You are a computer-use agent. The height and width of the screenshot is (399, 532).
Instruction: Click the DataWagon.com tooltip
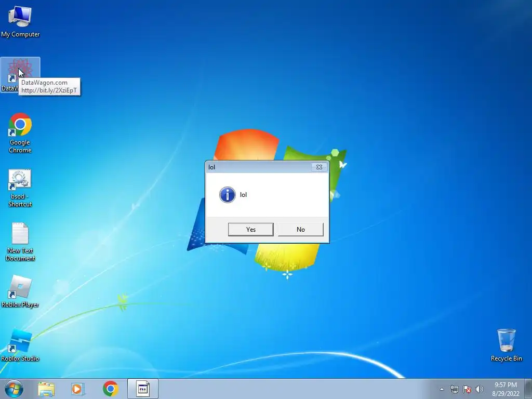pos(49,87)
